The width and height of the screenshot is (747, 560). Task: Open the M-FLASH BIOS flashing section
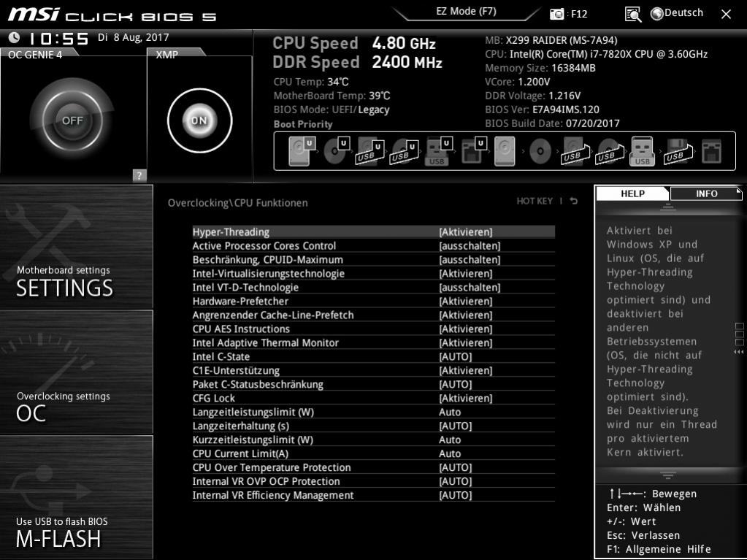76,496
